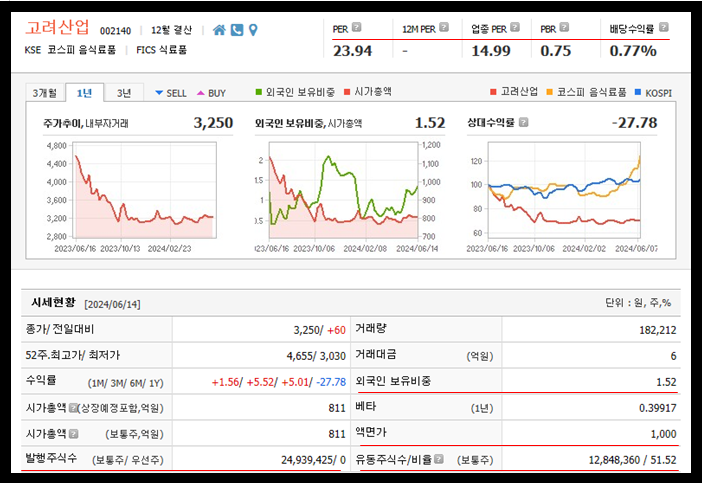Viewport: 702px width, 483px height.
Task: Click closing price change +60
Action: coord(336,330)
